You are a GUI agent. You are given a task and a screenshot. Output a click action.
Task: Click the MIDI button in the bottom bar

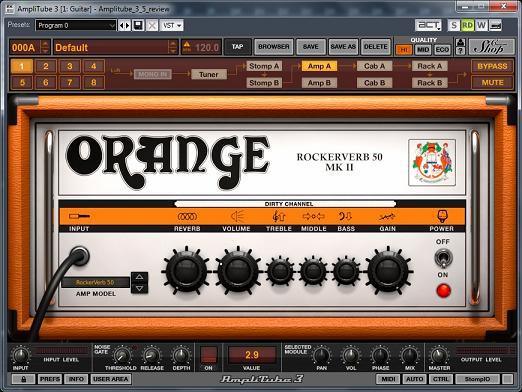tap(388, 379)
